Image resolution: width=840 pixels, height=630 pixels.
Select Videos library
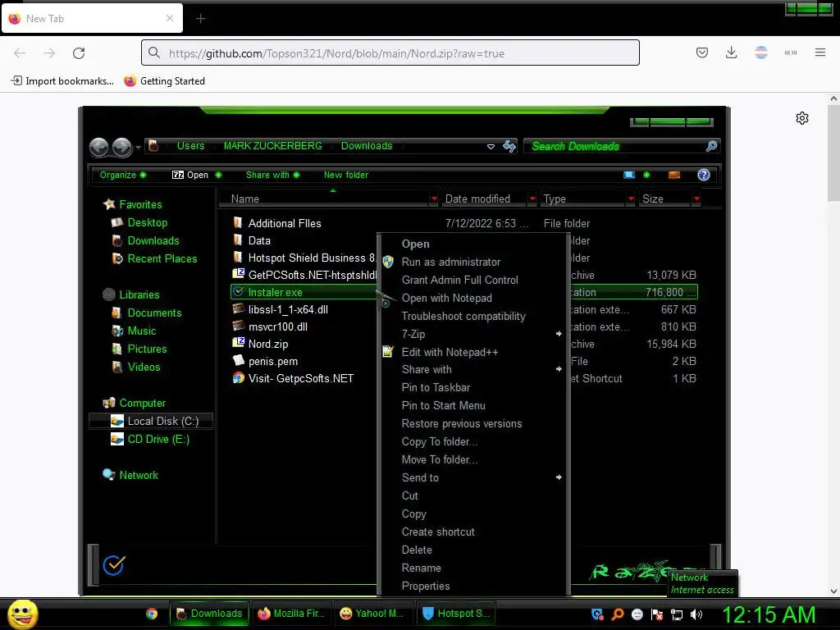(144, 367)
